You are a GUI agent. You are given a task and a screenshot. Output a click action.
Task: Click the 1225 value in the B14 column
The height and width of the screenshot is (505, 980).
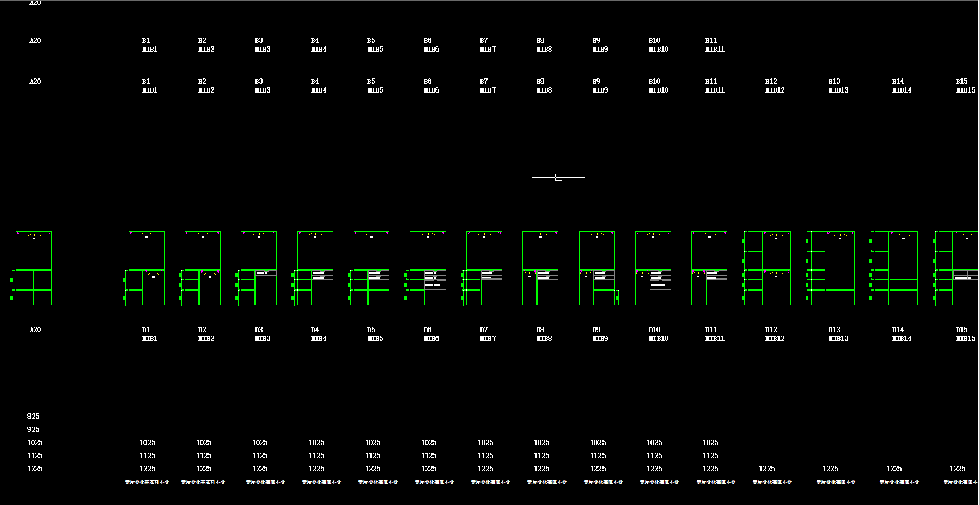coord(894,469)
